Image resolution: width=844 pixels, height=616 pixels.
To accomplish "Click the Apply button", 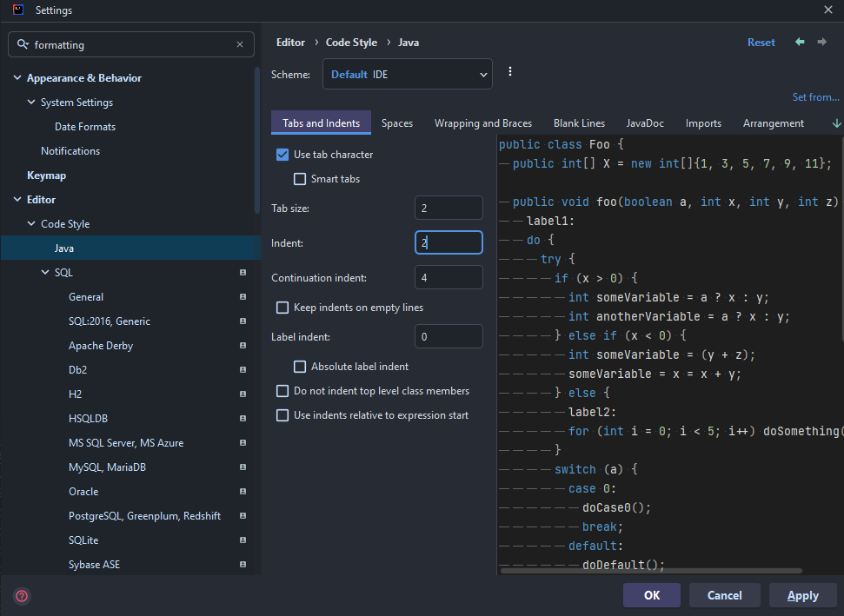I will pos(802,595).
